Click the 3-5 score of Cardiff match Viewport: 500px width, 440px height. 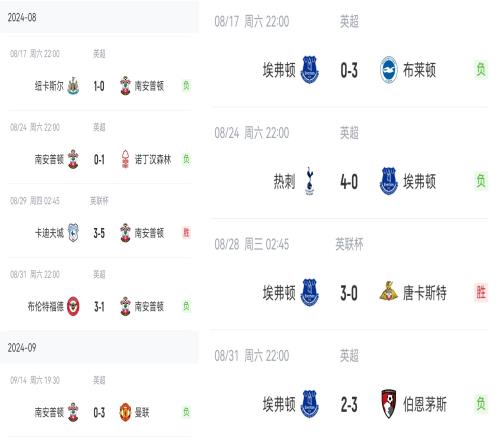99,233
